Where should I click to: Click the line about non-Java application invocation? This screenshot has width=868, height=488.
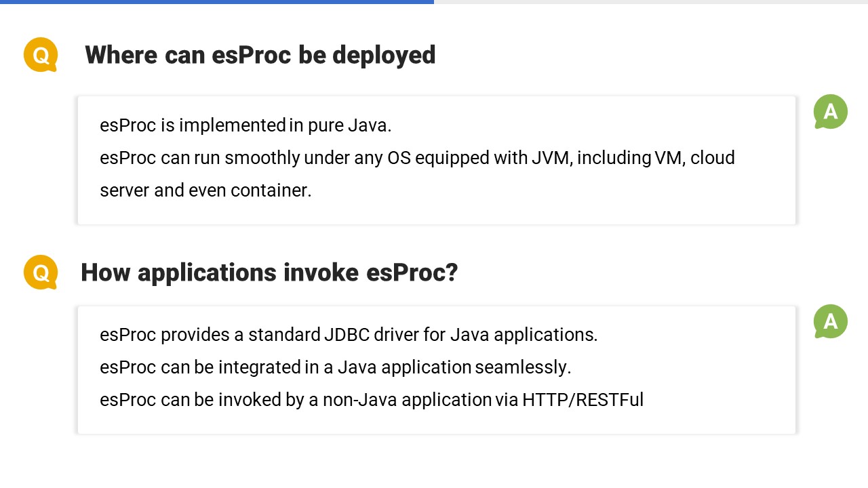tap(371, 400)
